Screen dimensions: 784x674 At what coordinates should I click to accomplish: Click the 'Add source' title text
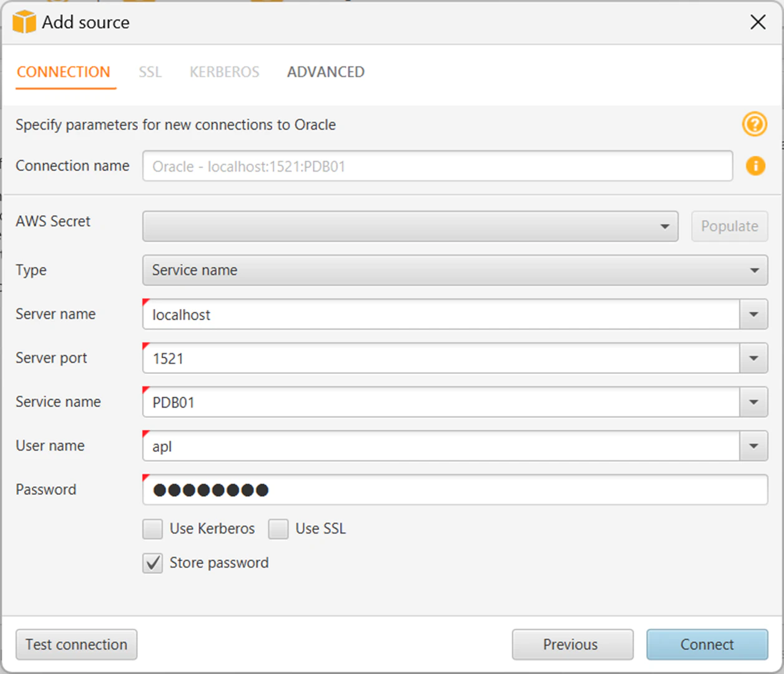click(x=86, y=22)
